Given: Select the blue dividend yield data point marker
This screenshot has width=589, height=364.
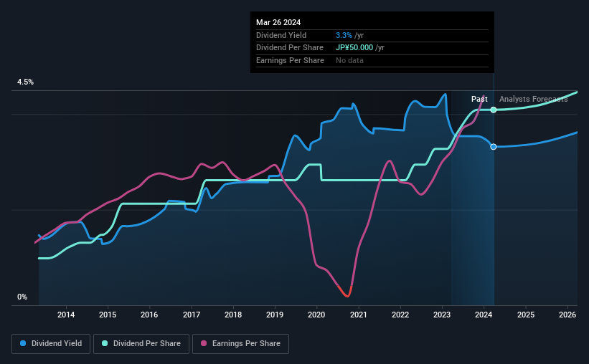Looking at the screenshot, I should coord(494,147).
